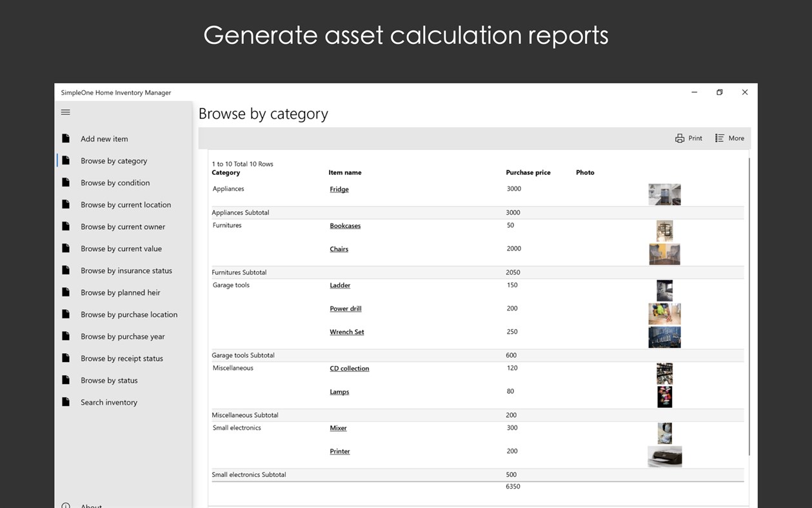Viewport: 812px width, 508px height.
Task: Click the page icon beside Browse by status
Action: [66, 380]
